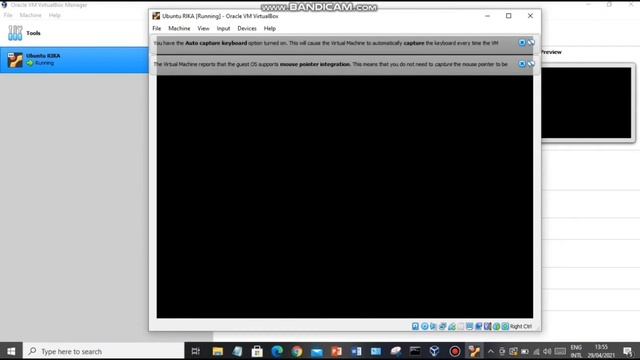Open Google Chrome from the taskbar
Image resolution: width=640 pixels, height=360 pixels.
297,351
